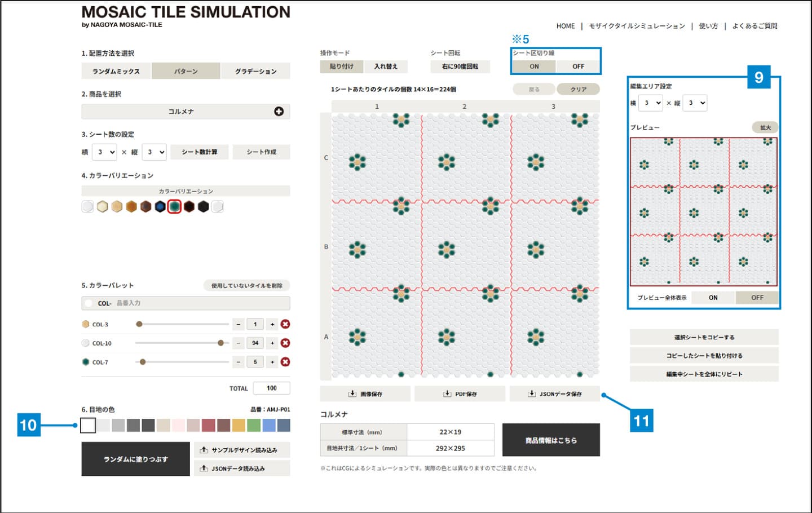Delete COL-10 using its red X icon

(285, 343)
